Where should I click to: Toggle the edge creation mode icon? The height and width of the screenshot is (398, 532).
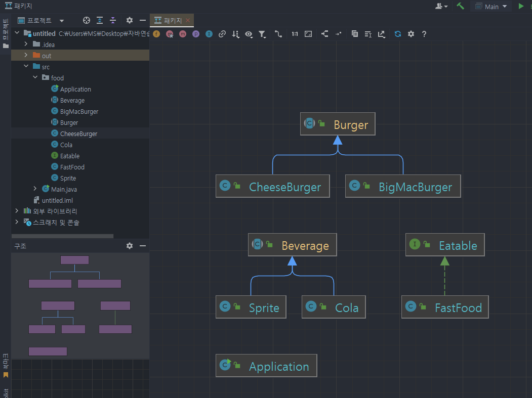pos(278,34)
